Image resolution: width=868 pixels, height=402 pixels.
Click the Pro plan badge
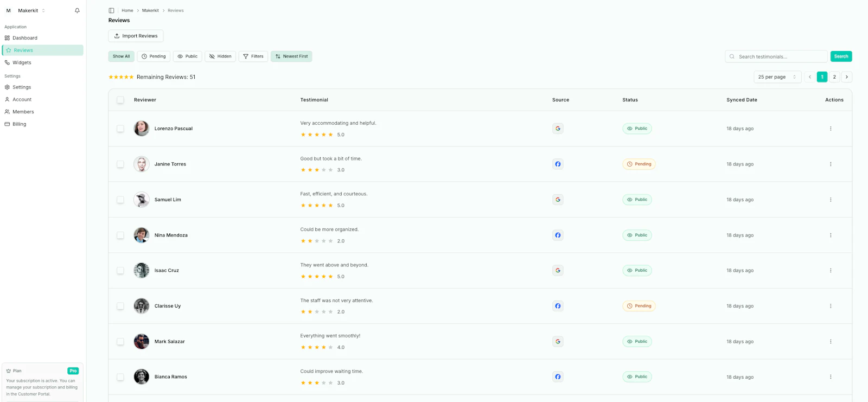(73, 371)
